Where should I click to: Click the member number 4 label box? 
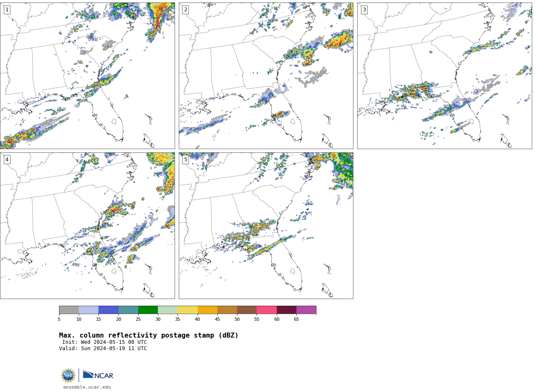point(7,160)
